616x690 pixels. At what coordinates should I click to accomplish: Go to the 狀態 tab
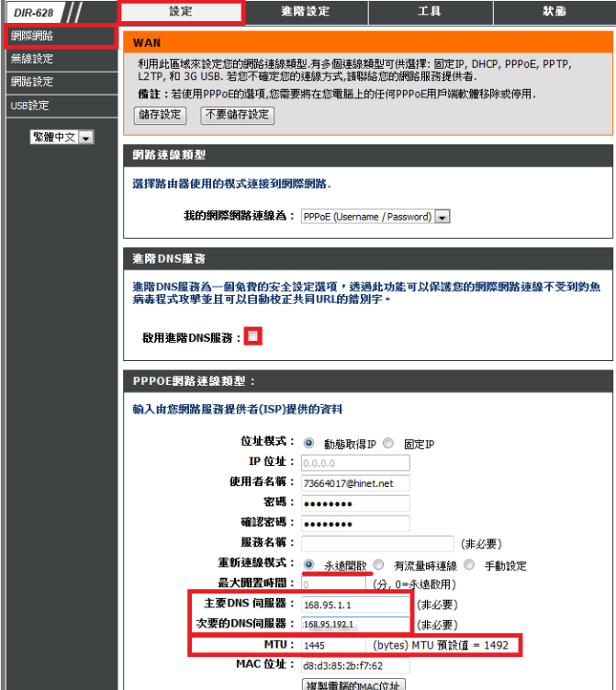554,12
